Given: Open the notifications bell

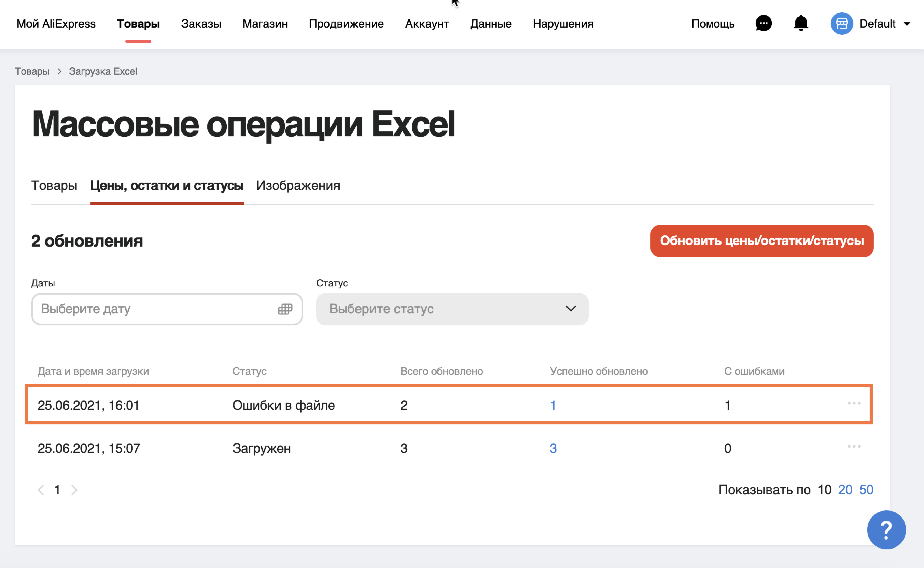Looking at the screenshot, I should click(x=801, y=23).
